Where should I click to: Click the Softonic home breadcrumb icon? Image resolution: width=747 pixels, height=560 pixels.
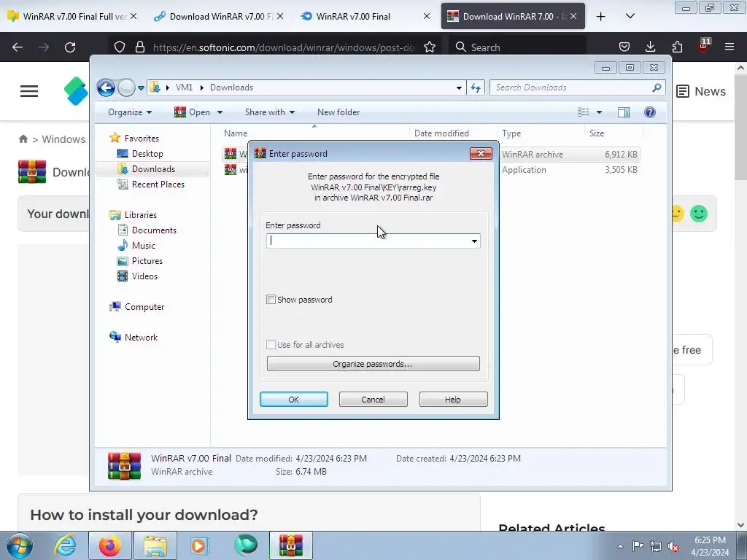23,139
